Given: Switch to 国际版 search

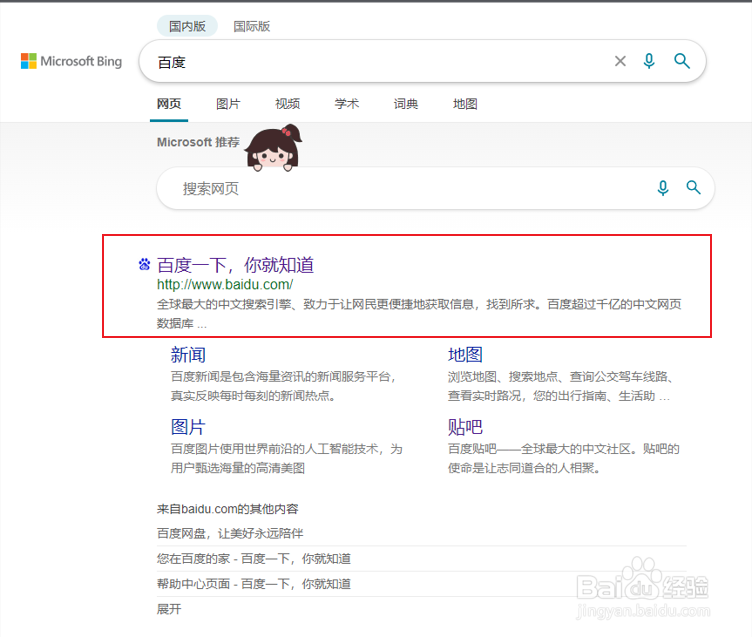Looking at the screenshot, I should (x=251, y=26).
